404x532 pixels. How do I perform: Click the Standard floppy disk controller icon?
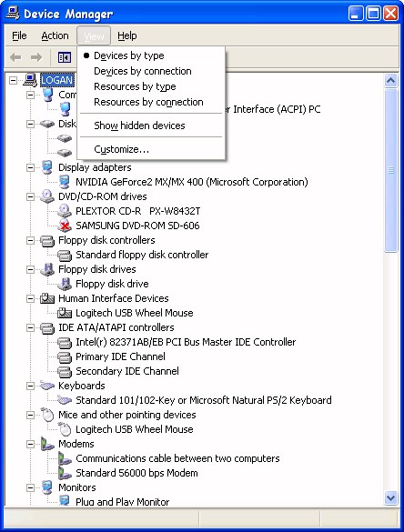point(65,256)
